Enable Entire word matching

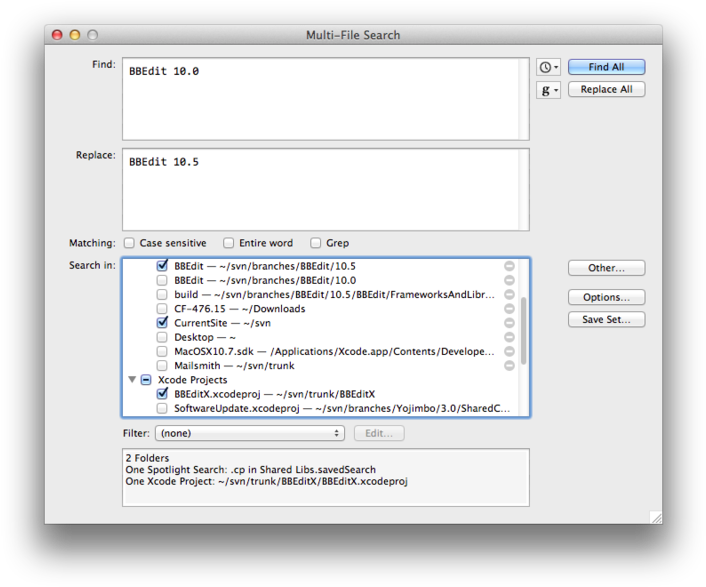[229, 243]
